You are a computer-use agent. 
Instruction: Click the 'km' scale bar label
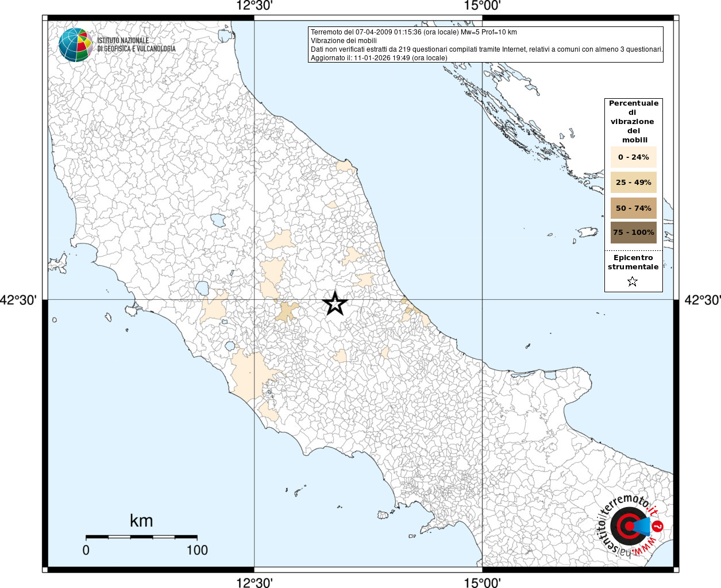(141, 521)
